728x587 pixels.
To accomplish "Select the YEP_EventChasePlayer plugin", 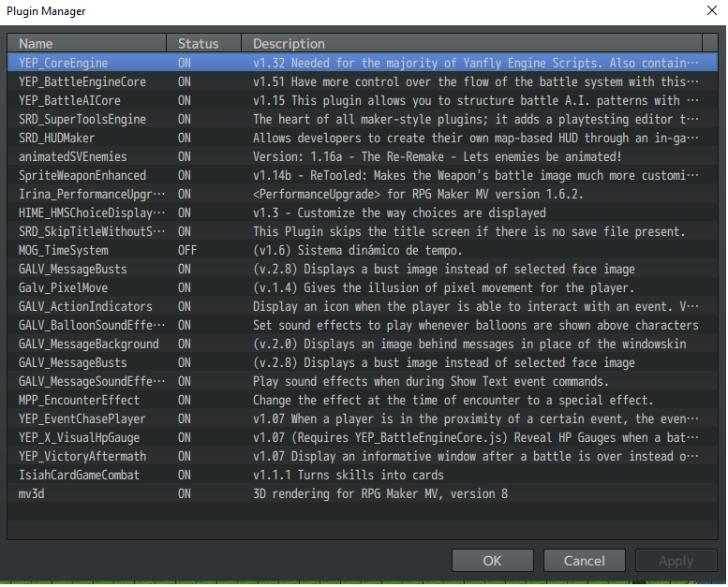I will point(363,418).
